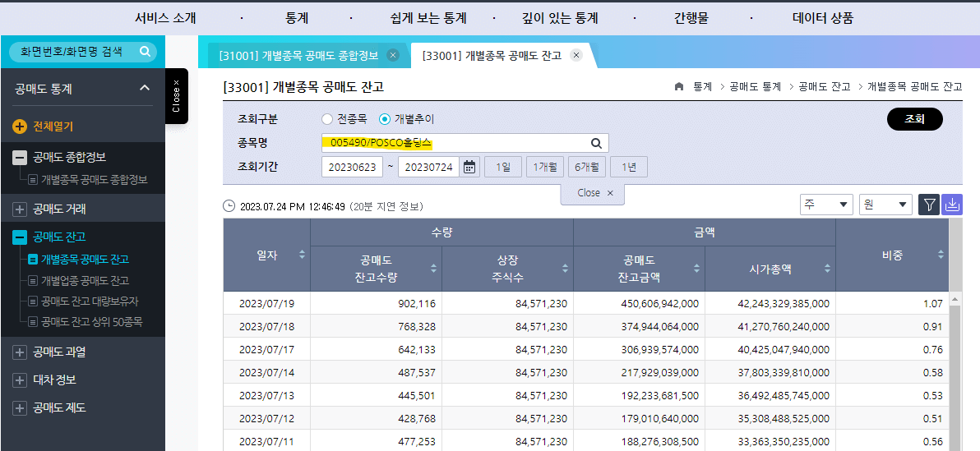Open the 통계 top menu
This screenshot has height=451, width=980.
tap(296, 18)
